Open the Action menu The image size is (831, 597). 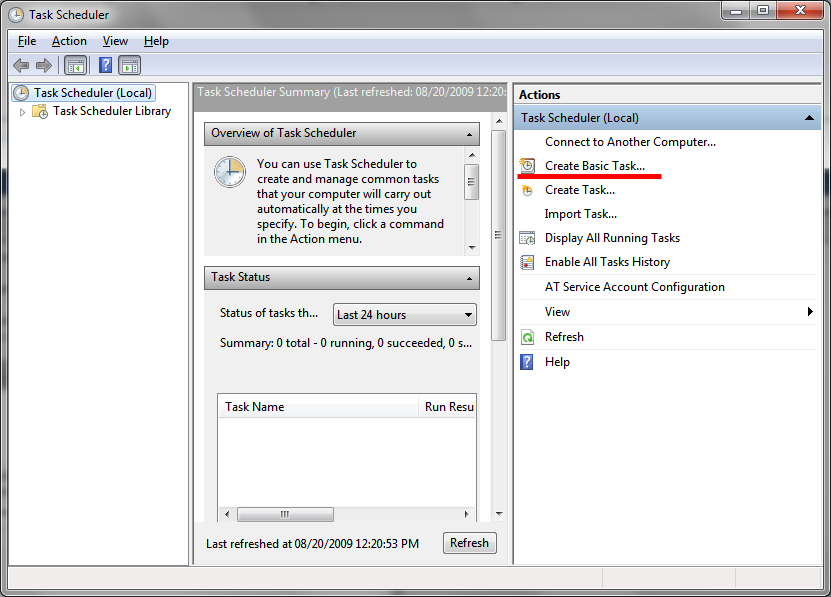69,41
